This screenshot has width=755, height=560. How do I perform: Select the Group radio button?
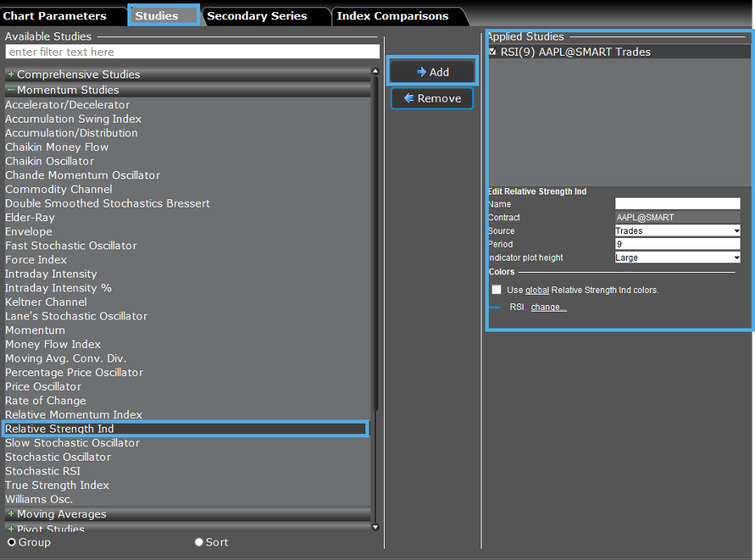pyautogui.click(x=12, y=542)
